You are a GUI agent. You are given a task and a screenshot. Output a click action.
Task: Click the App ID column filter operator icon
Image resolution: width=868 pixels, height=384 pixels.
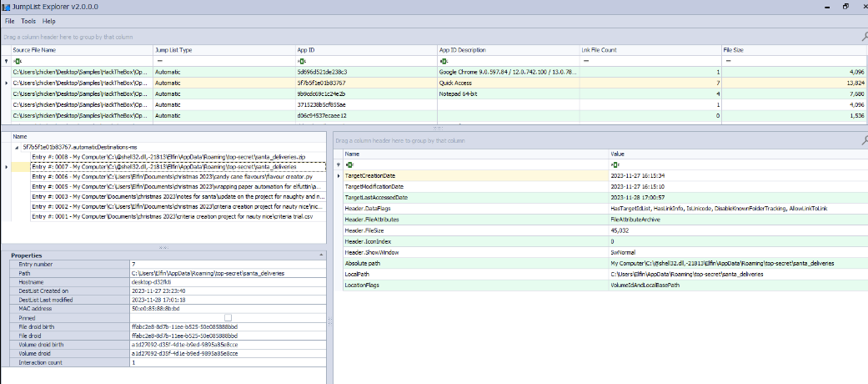(x=301, y=61)
